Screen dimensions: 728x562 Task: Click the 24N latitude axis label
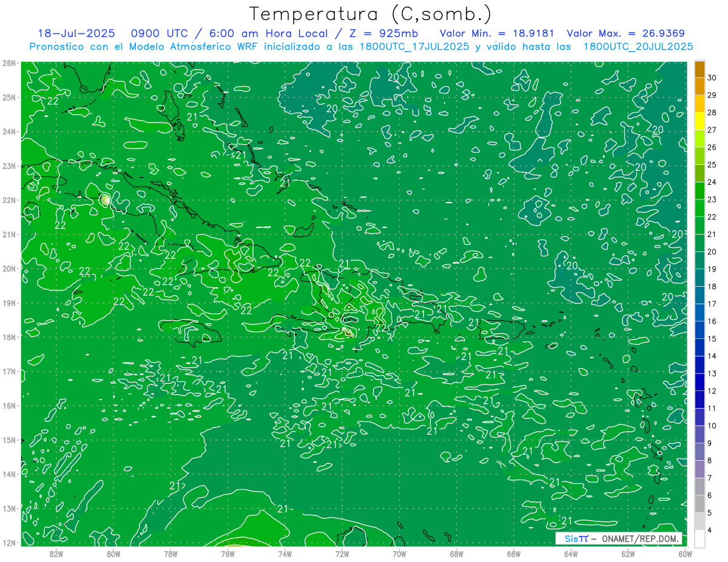(8, 132)
